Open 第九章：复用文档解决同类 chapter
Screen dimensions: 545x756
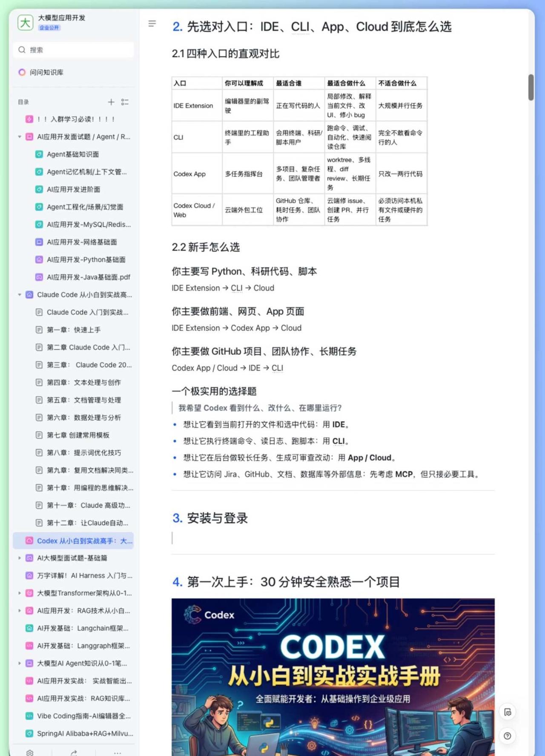[90, 470]
